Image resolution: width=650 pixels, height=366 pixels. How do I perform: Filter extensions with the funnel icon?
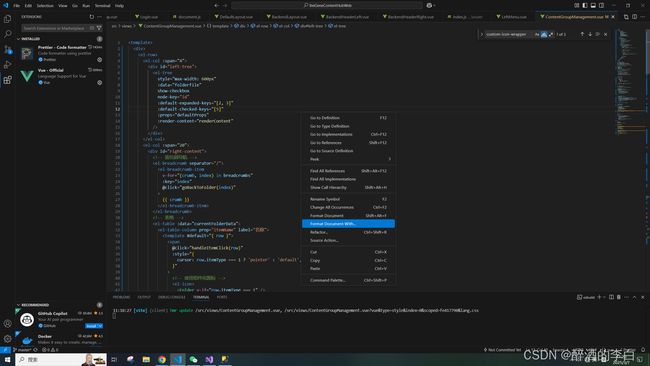99,28
